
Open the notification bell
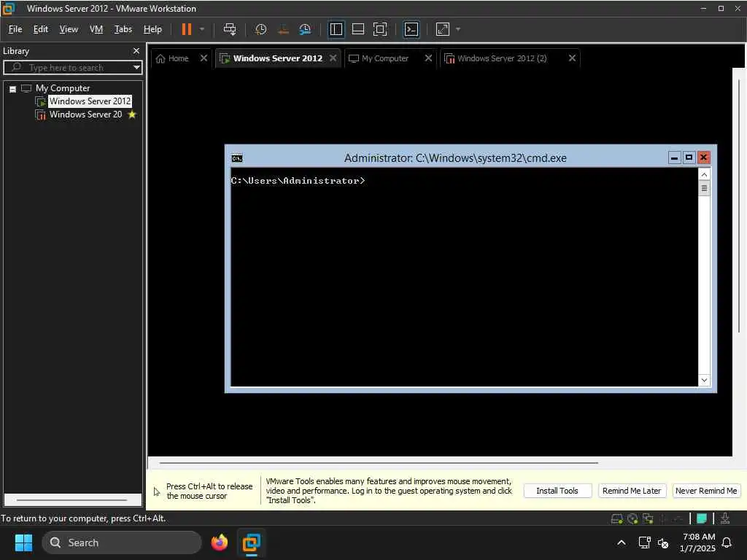727,542
